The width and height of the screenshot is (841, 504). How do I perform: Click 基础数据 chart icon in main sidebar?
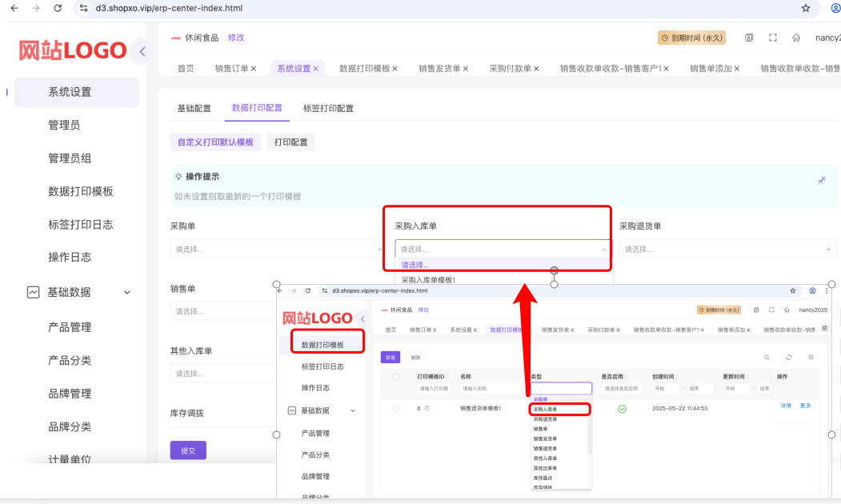click(x=34, y=292)
